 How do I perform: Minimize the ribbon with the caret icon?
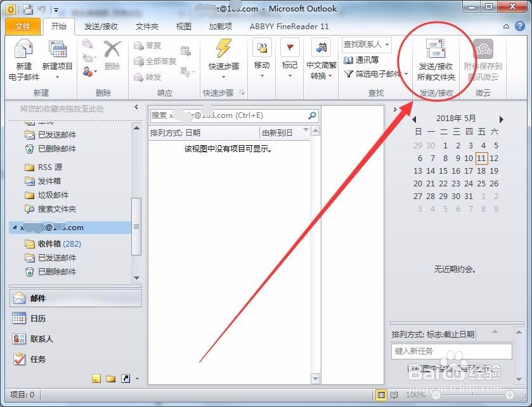coord(506,27)
